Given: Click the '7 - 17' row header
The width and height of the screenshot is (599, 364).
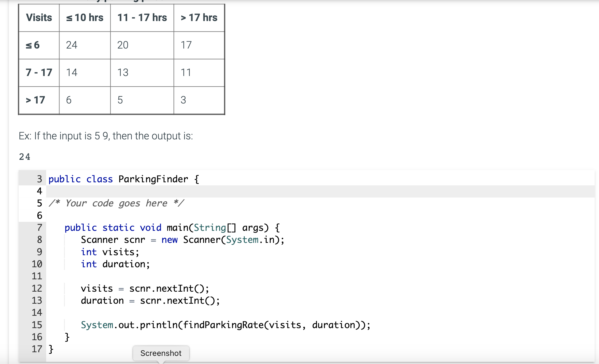Looking at the screenshot, I should tap(39, 73).
